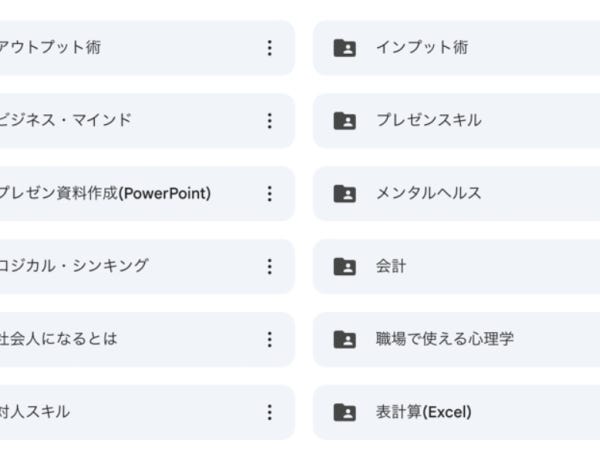This screenshot has width=600, height=450.
Task: Click the folder icon beside 職場で使える心理学
Action: 344,340
